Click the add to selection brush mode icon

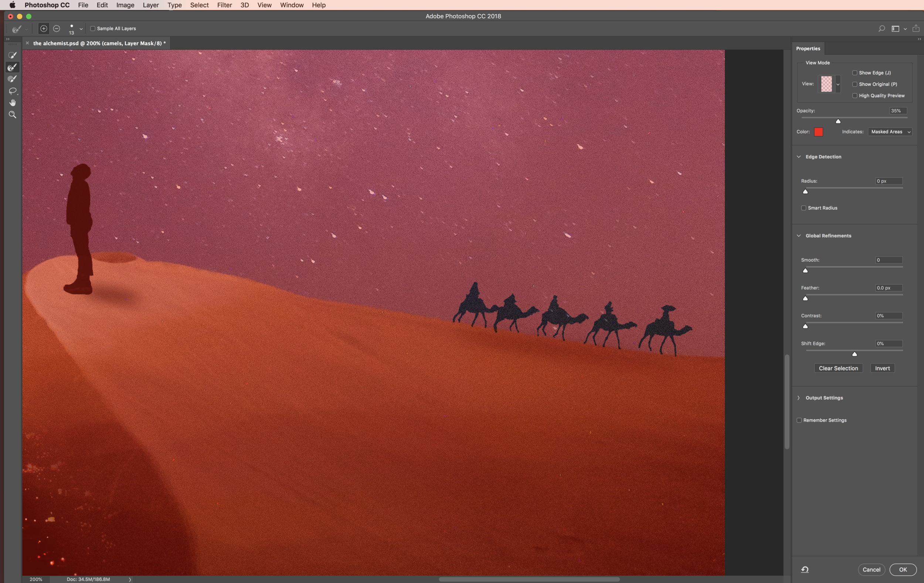click(44, 28)
